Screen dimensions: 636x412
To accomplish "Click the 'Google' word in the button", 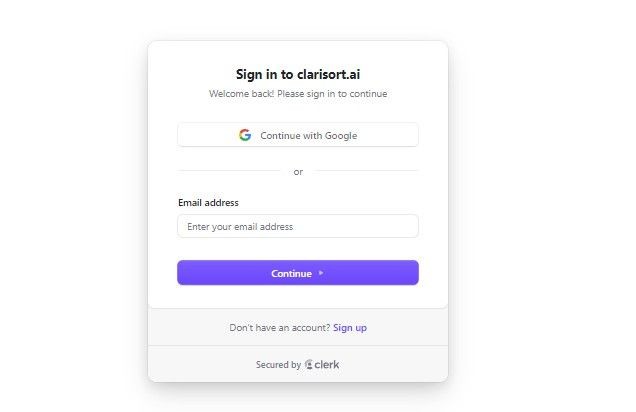I will (x=341, y=135).
